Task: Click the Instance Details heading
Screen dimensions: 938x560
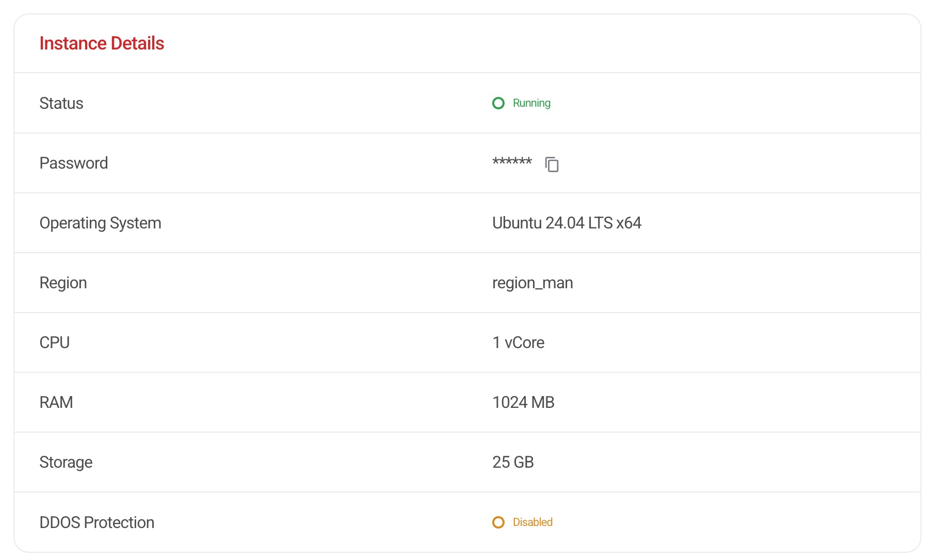Action: (102, 43)
